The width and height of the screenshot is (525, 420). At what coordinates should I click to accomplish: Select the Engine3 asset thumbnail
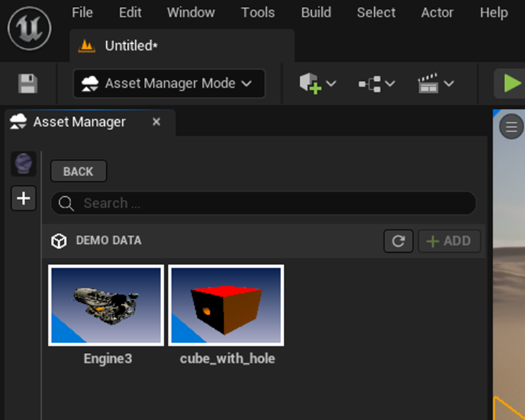click(x=106, y=306)
